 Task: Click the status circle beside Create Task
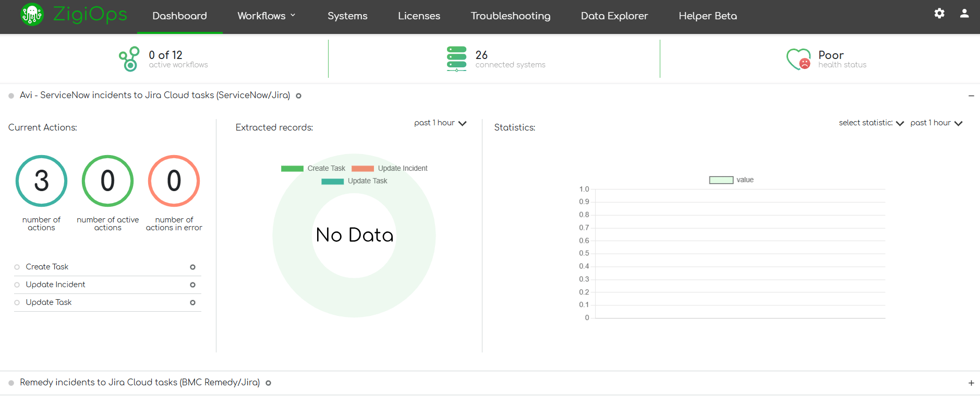17,267
